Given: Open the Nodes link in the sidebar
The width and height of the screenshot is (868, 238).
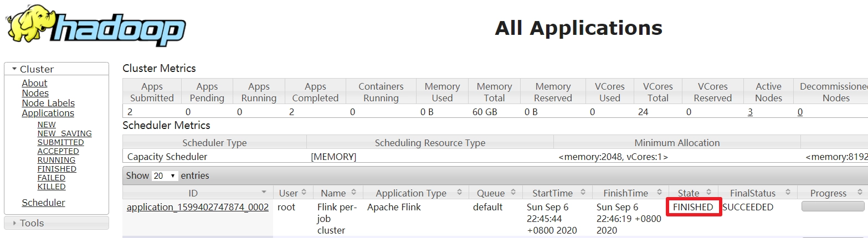Looking at the screenshot, I should 35,93.
